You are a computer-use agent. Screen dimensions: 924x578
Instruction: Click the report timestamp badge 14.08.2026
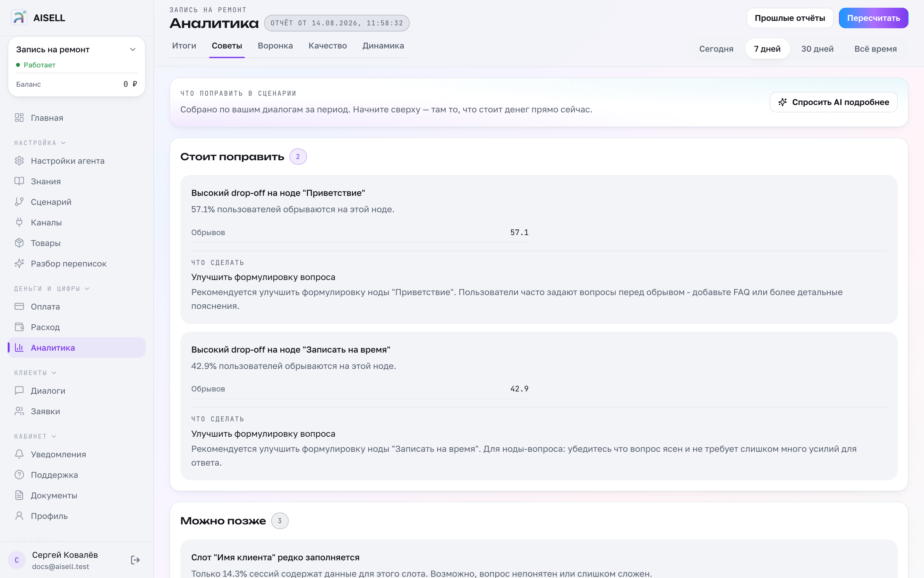(x=337, y=23)
